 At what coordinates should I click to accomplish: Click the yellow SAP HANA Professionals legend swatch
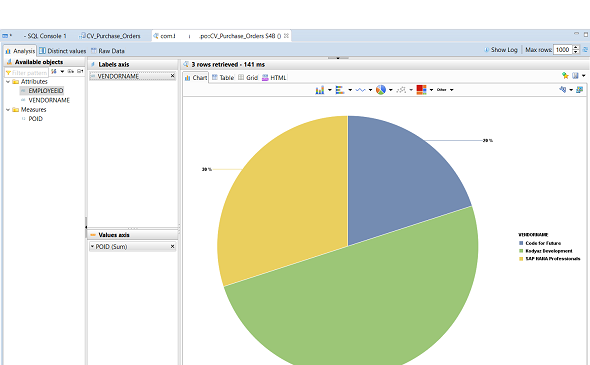point(521,259)
